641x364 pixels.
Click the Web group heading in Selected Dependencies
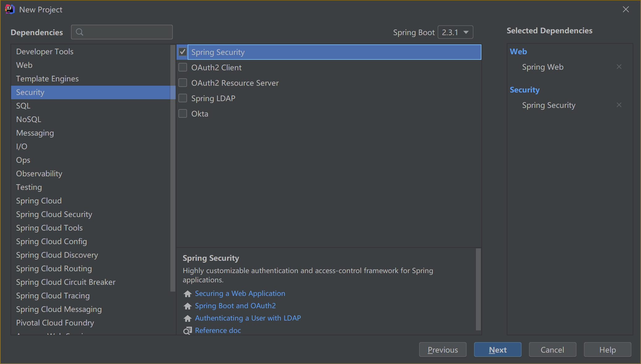point(518,51)
